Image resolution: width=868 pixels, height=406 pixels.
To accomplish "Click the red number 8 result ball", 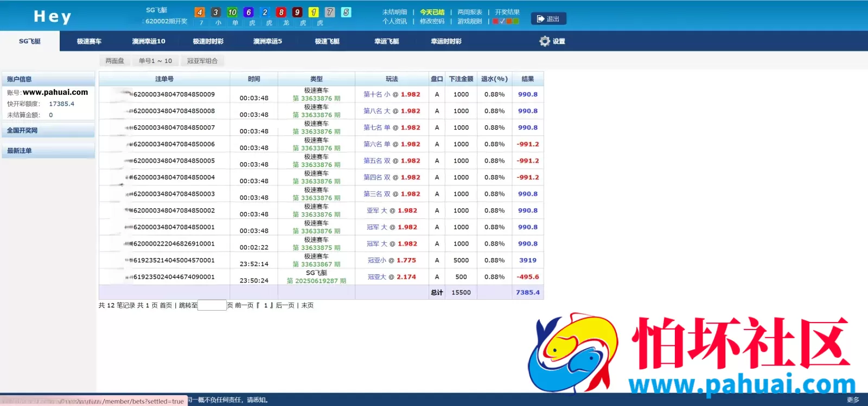I will (281, 12).
